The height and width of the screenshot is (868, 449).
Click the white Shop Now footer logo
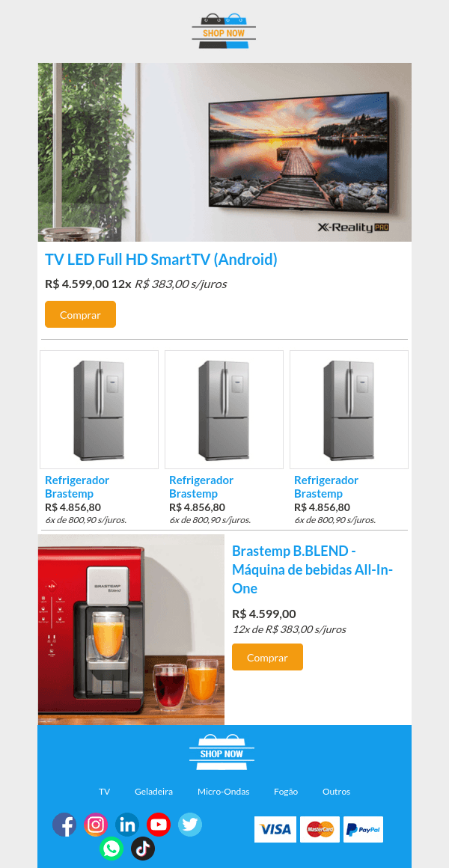222,752
